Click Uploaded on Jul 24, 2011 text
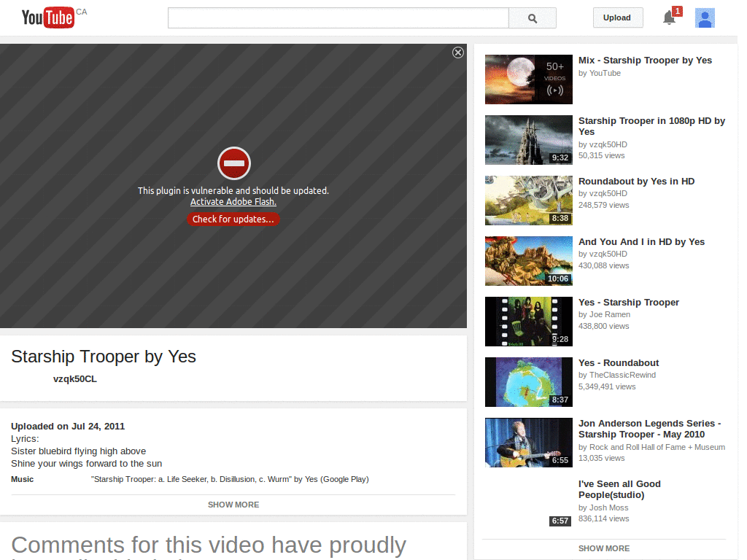This screenshot has height=560, width=747. [68, 426]
